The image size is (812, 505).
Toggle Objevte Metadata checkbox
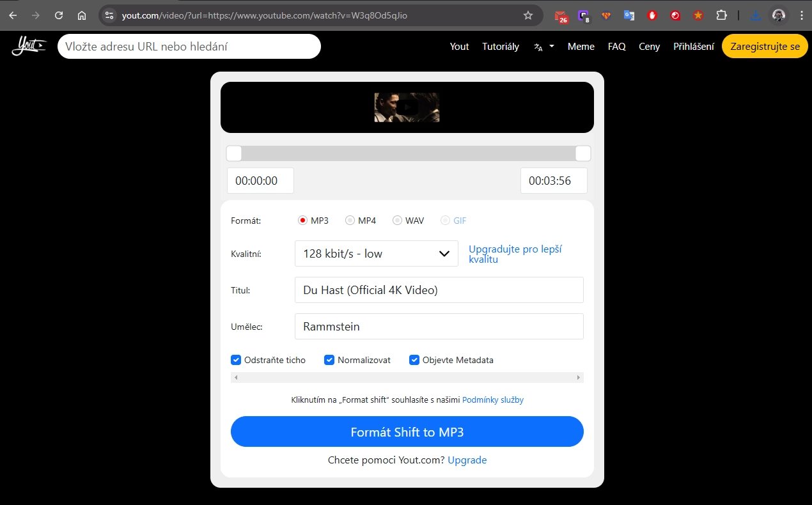[x=414, y=360]
